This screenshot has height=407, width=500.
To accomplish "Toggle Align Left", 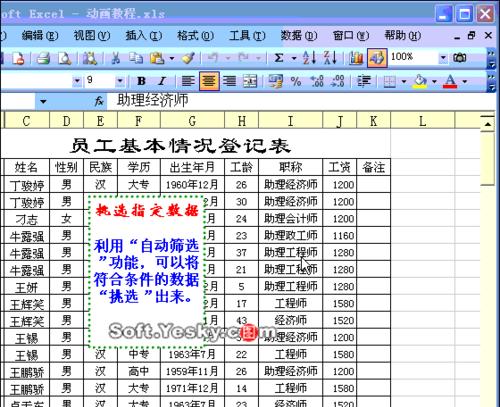I will coord(188,81).
